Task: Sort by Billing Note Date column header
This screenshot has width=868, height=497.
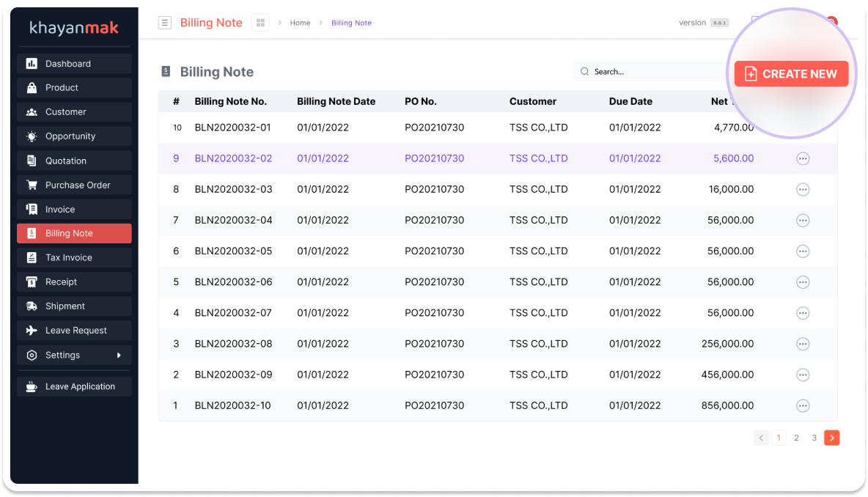Action: 336,102
